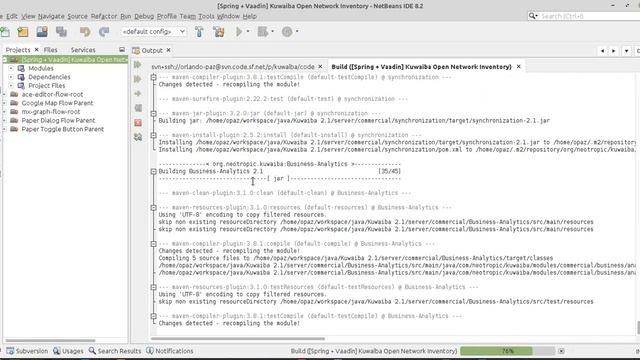This screenshot has width=640, height=360.
Task: Select the Paper Toggle Button Parent project
Action: coord(63,129)
